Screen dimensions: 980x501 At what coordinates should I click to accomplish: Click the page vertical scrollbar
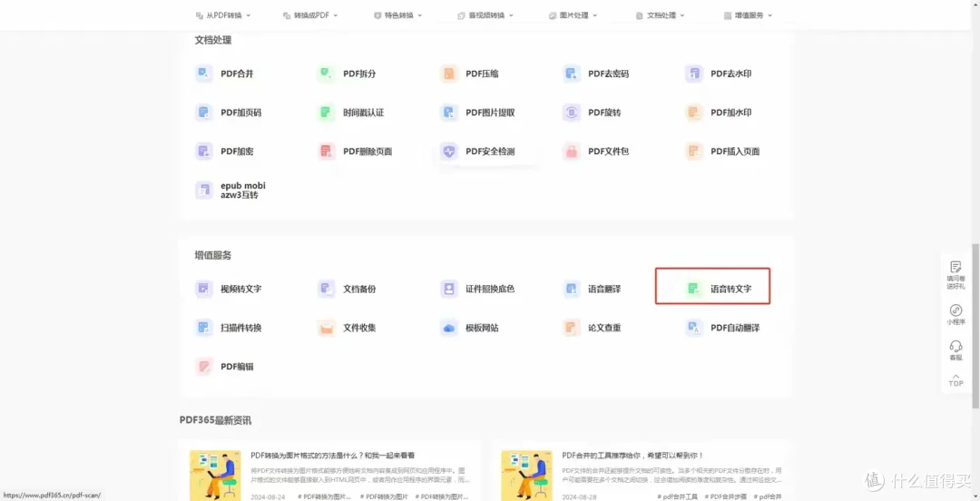click(x=975, y=325)
